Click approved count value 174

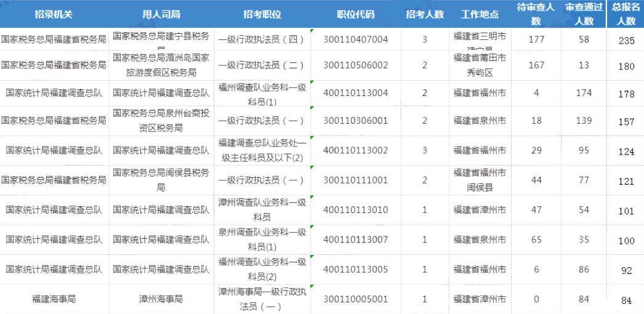pyautogui.click(x=584, y=93)
